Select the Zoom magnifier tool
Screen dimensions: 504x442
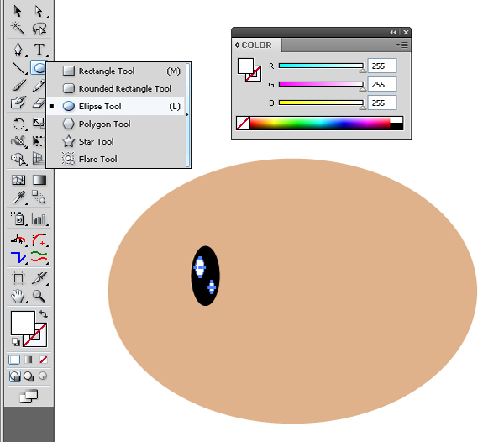click(x=39, y=296)
